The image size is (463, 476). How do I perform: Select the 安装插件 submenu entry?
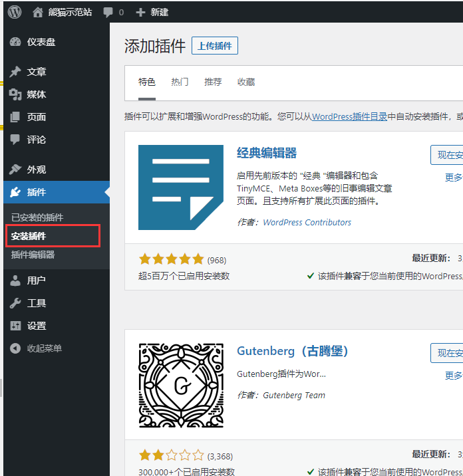click(x=28, y=236)
